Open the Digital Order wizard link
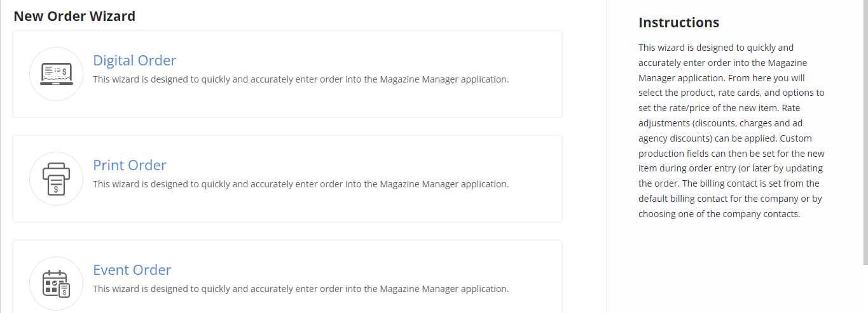Image resolution: width=868 pixels, height=313 pixels. [135, 60]
